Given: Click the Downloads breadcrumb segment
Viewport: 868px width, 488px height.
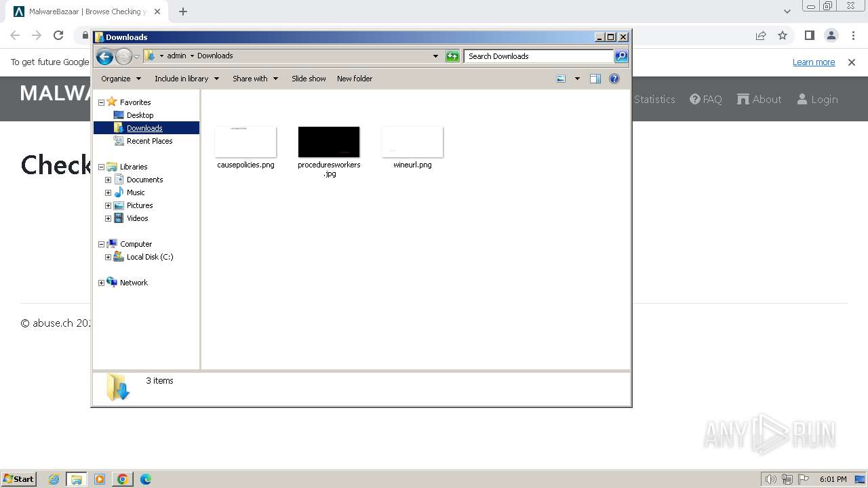Looking at the screenshot, I should click(215, 56).
